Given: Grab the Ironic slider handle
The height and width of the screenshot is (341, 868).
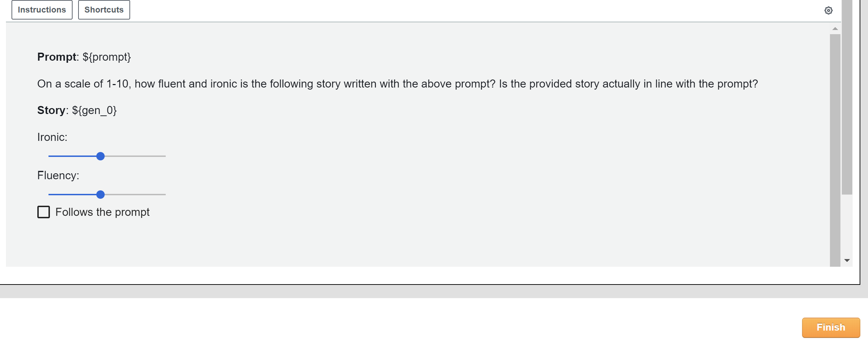Looking at the screenshot, I should click(x=100, y=156).
